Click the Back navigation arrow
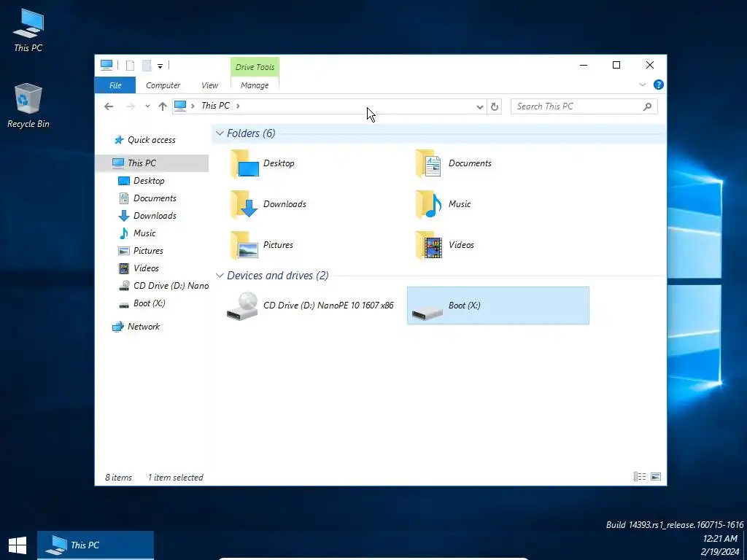 point(109,106)
